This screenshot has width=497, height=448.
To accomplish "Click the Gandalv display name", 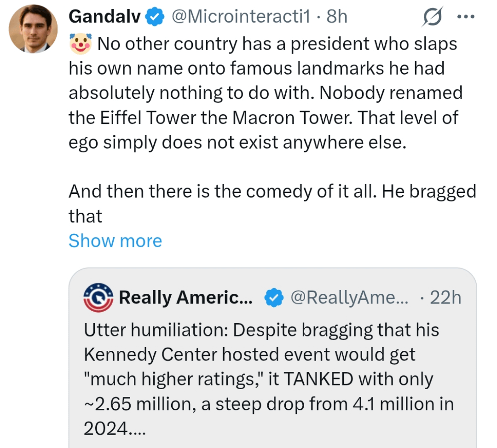I will [x=105, y=17].
